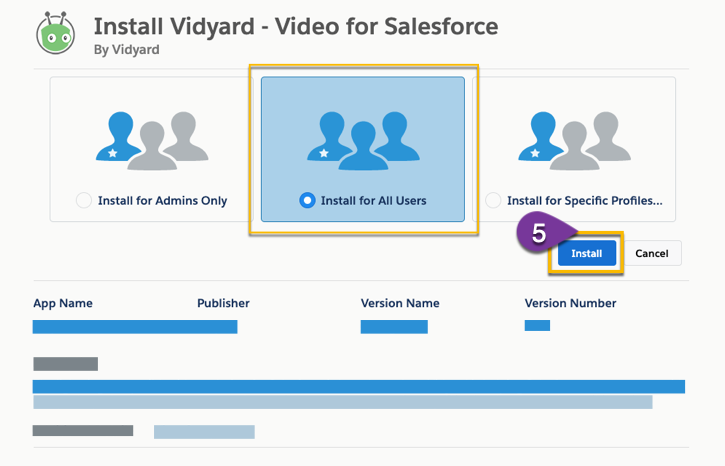Screen dimensions: 725x466
Task: Click the Install for Specific Profiles label
Action: click(x=585, y=201)
